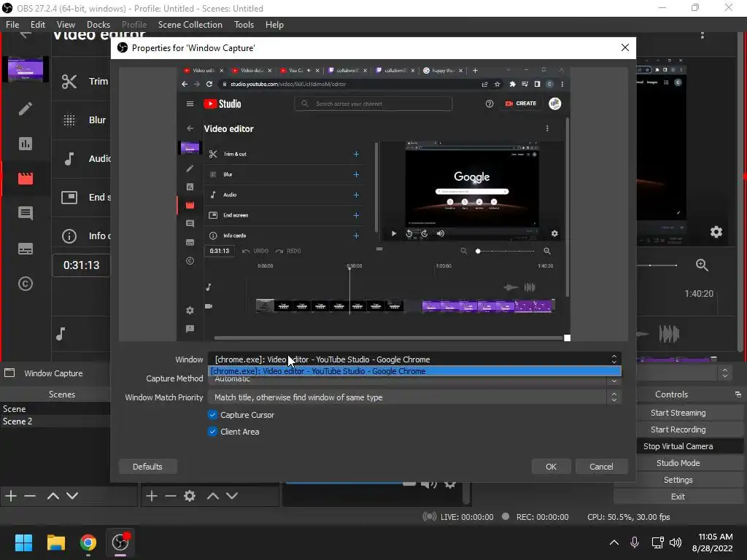Move source down with the arrow icon

click(231, 496)
